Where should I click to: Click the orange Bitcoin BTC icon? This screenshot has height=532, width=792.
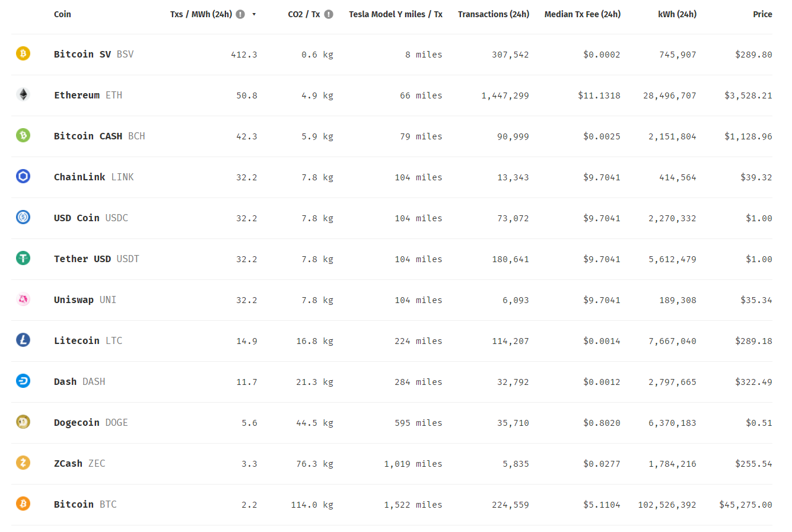(23, 504)
